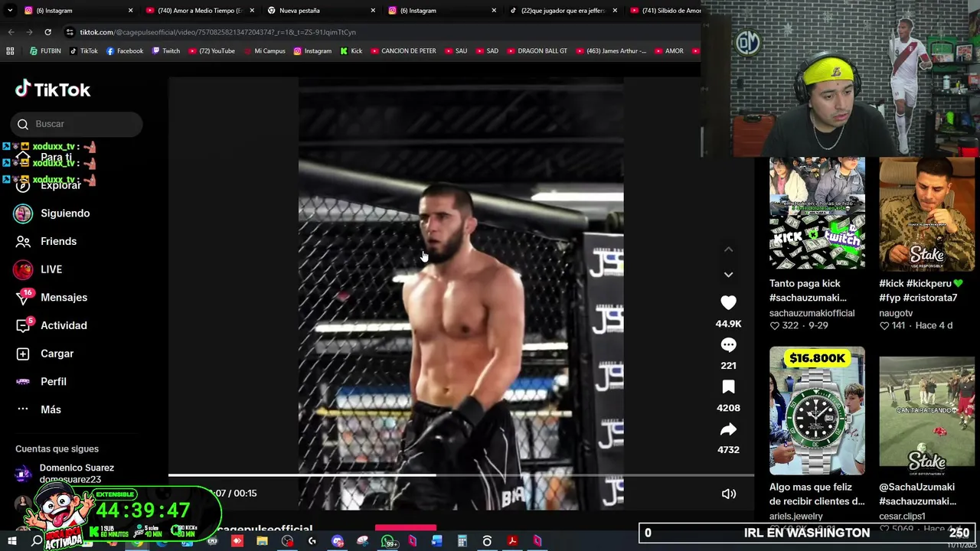
Task: Open Perfil in TikTok sidebar
Action: pyautogui.click(x=54, y=381)
